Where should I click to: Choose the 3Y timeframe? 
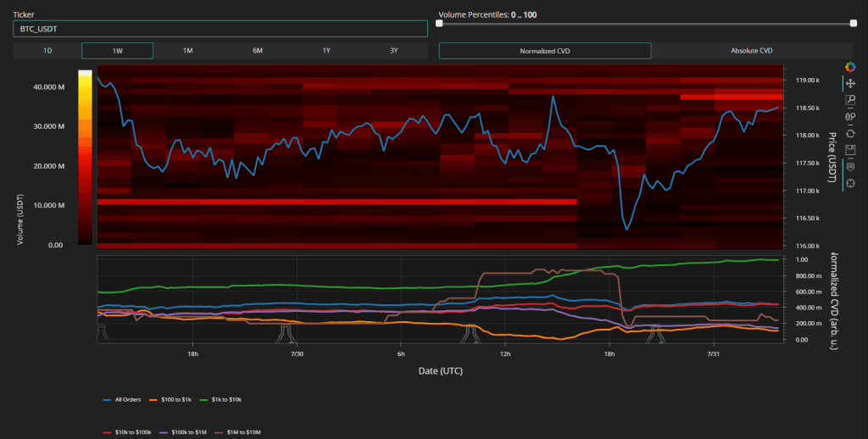coord(393,50)
